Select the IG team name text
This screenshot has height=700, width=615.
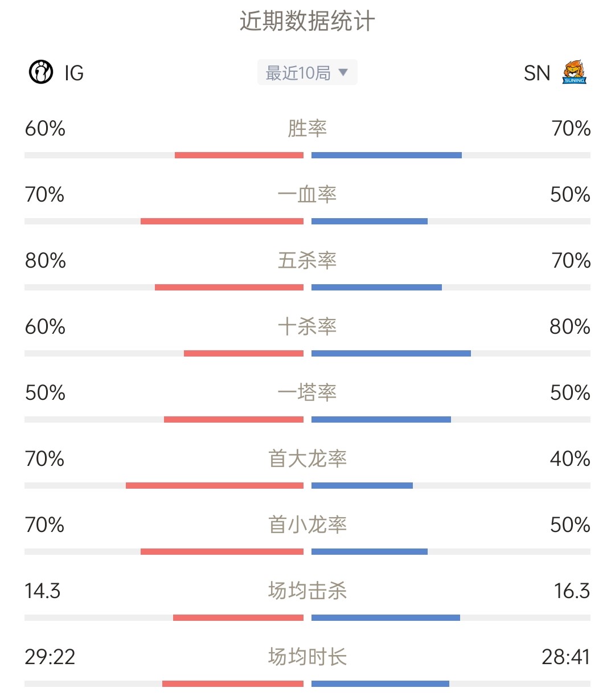(74, 73)
